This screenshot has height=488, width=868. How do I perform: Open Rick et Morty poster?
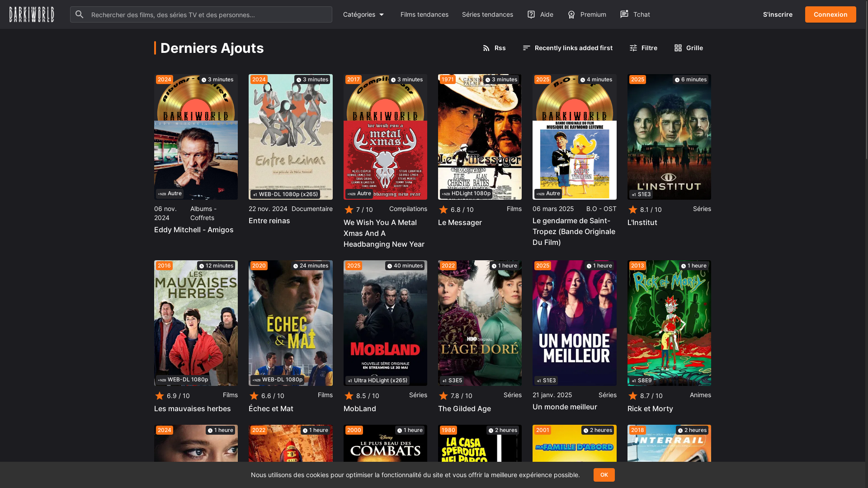click(x=669, y=323)
